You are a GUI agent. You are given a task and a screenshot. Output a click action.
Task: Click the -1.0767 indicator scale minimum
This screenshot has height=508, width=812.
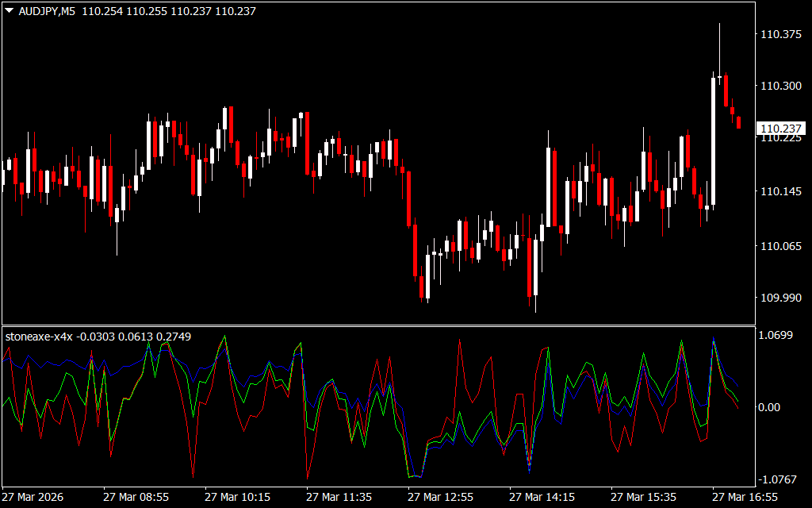click(779, 479)
